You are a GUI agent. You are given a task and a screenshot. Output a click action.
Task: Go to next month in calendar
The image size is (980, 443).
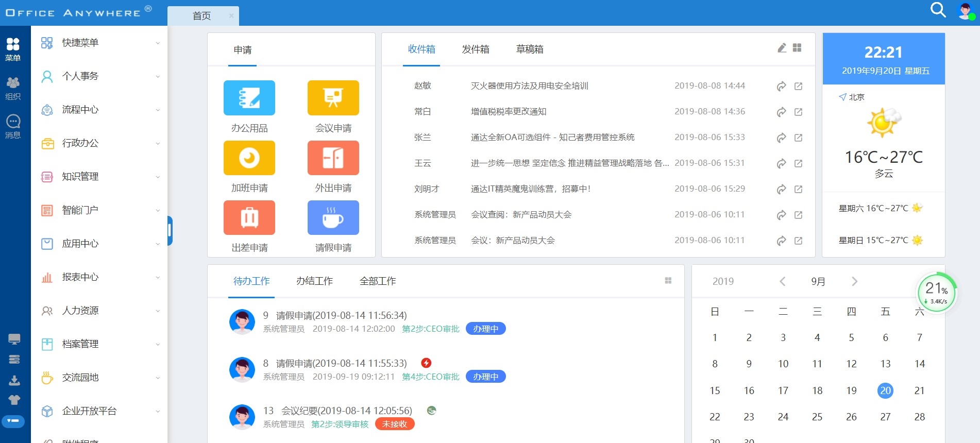point(854,281)
